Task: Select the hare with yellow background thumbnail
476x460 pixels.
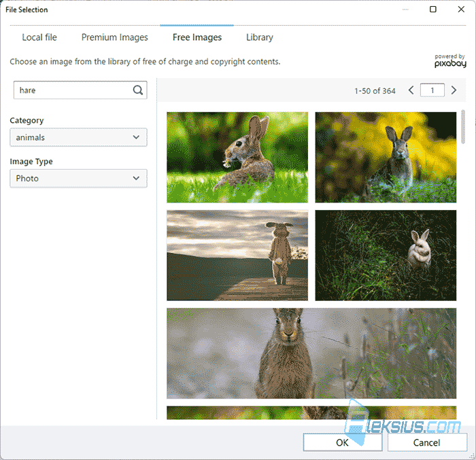Action: [386, 157]
